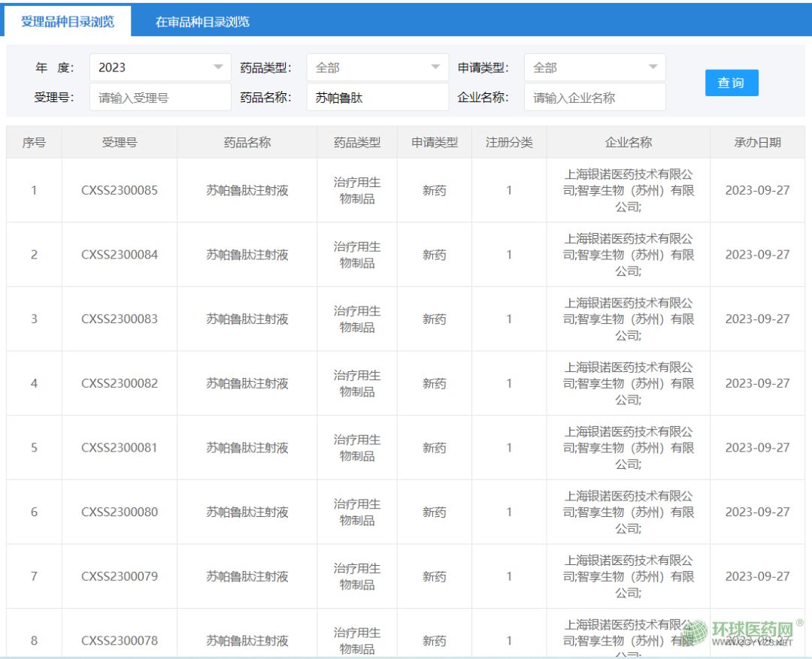Select the 受理品种目录浏览 tab
Viewport: 812px width, 659px height.
(68, 22)
